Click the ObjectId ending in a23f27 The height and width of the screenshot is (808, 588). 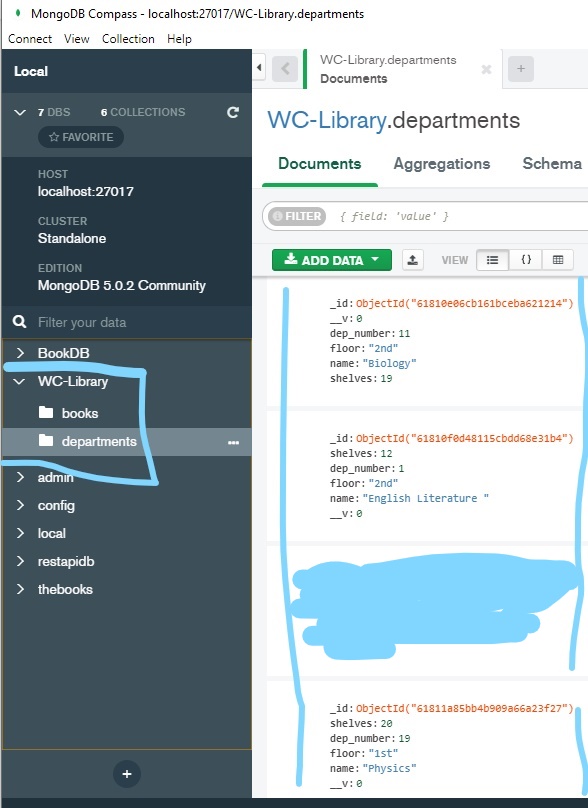click(465, 709)
